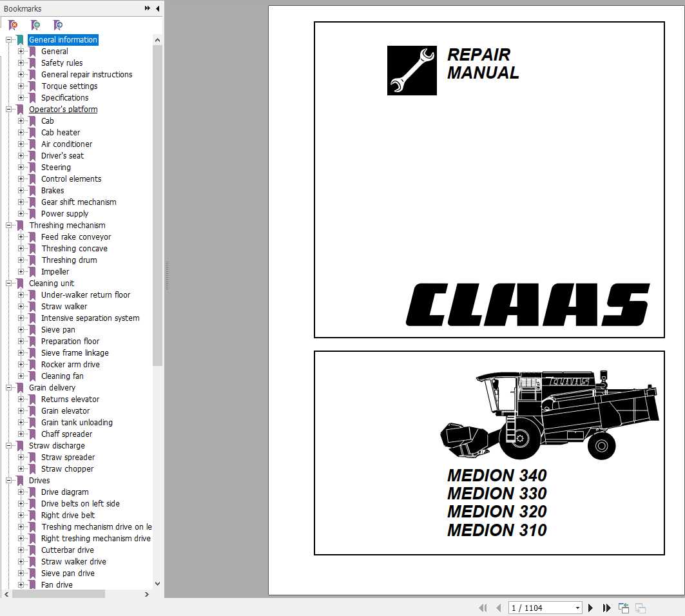The width and height of the screenshot is (685, 616).
Task: Open the Threshing drum bookmark
Action: point(69,260)
